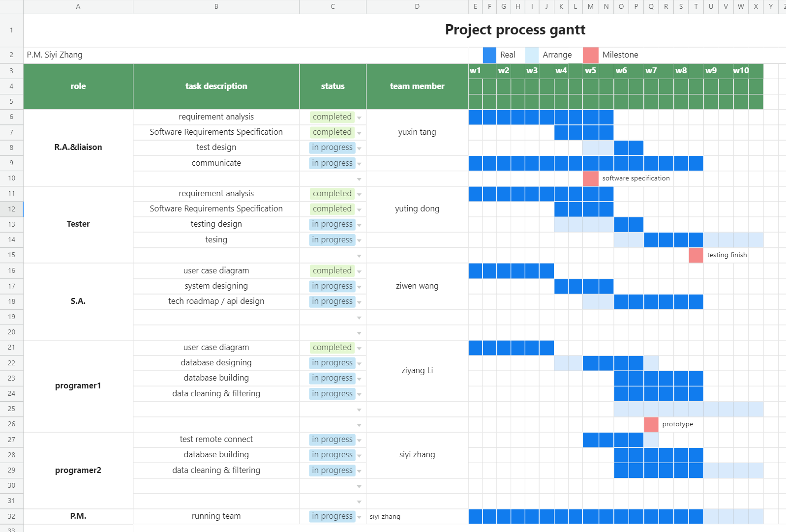This screenshot has height=532, width=786.
Task: Select the prototype milestone marker
Action: 651,424
